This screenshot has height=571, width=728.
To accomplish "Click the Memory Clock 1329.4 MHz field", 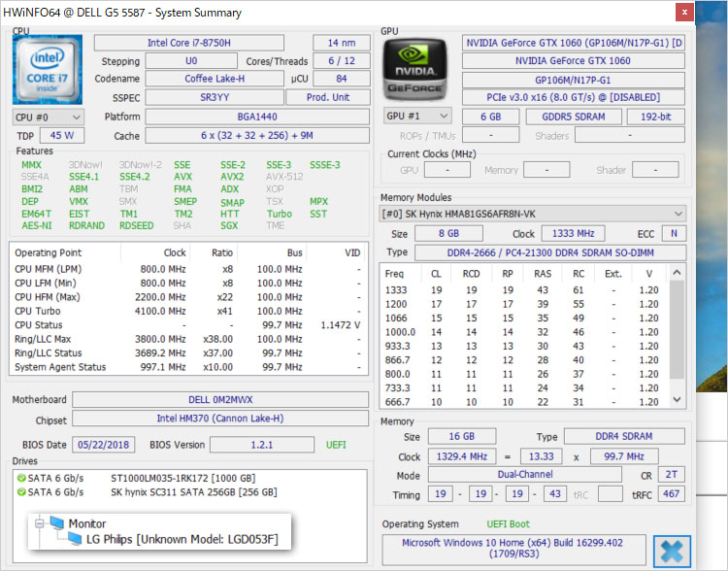I will [462, 456].
